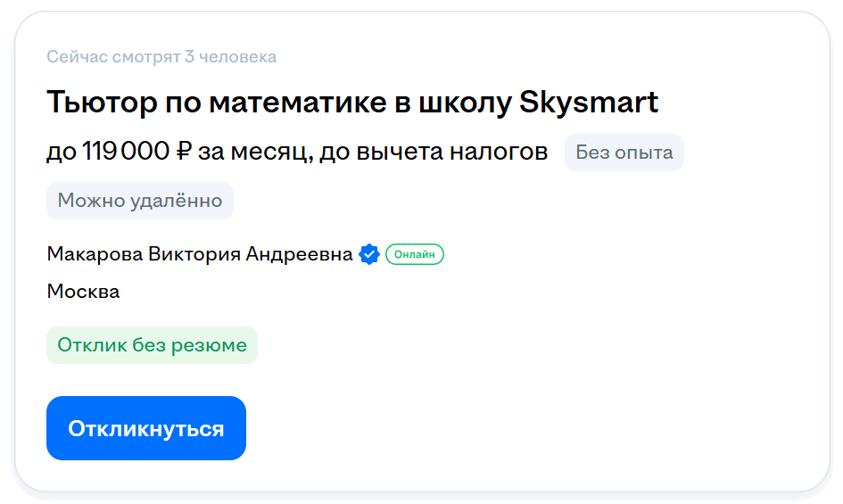Click the green Онлайн status badge

(x=415, y=254)
